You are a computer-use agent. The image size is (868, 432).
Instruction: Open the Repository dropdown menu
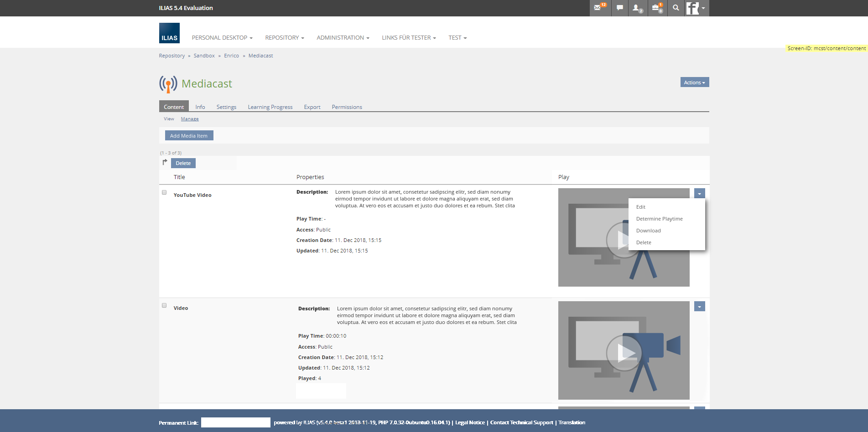tap(284, 38)
